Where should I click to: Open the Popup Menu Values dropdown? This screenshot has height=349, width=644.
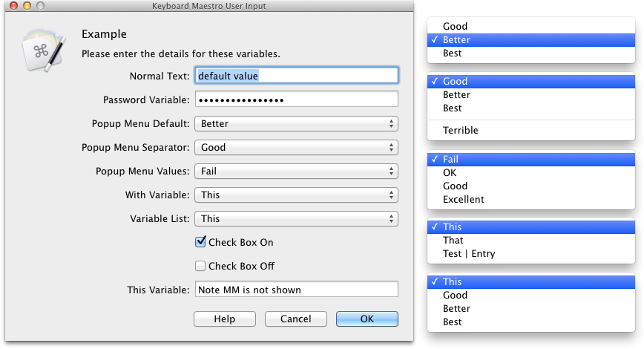(x=297, y=171)
